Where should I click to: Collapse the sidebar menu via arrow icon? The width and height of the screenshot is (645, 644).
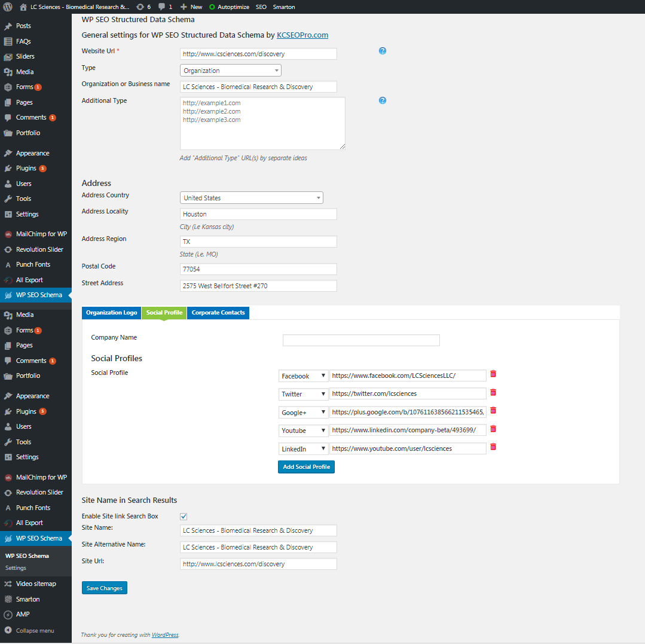pos(8,630)
